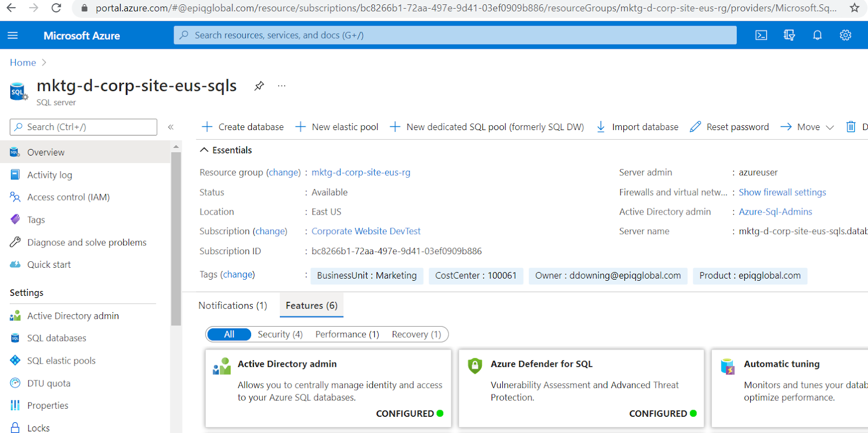Click New elastic pool
Screen dimensions: 868x433
337,127
